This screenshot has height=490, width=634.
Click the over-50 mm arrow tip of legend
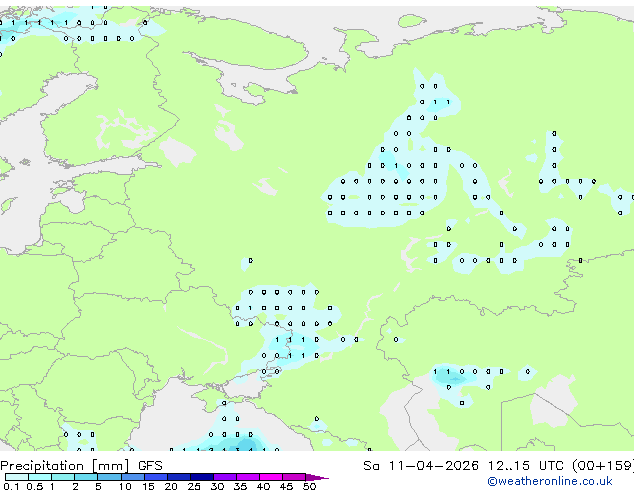click(317, 477)
